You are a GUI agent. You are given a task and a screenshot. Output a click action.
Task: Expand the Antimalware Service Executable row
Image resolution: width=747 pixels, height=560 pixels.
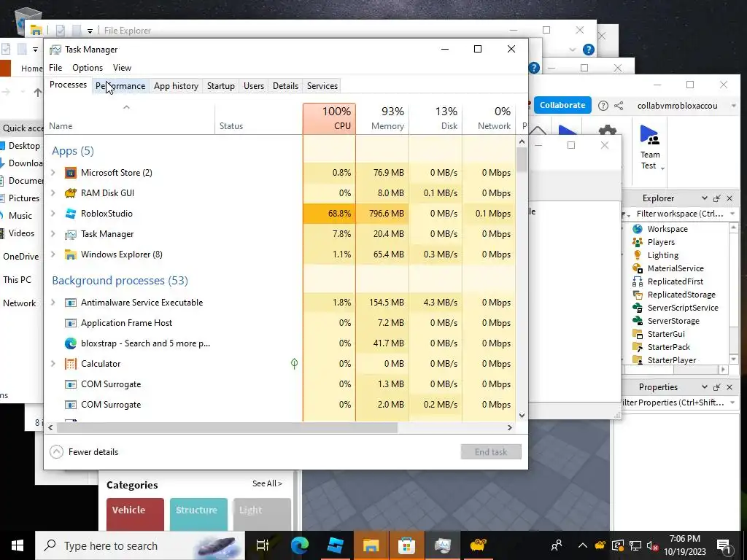click(53, 303)
